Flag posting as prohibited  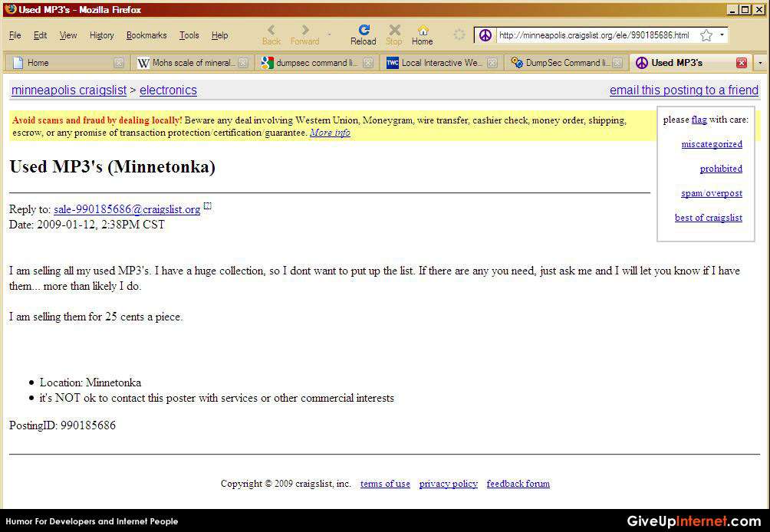[721, 169]
